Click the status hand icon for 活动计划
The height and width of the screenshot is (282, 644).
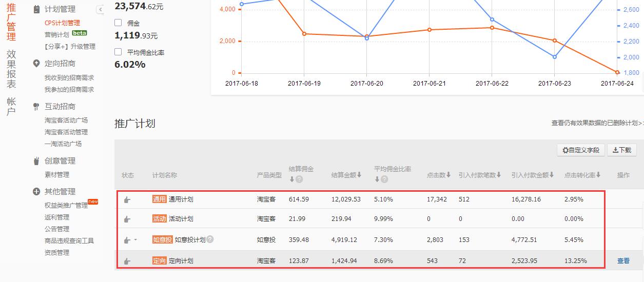127,219
